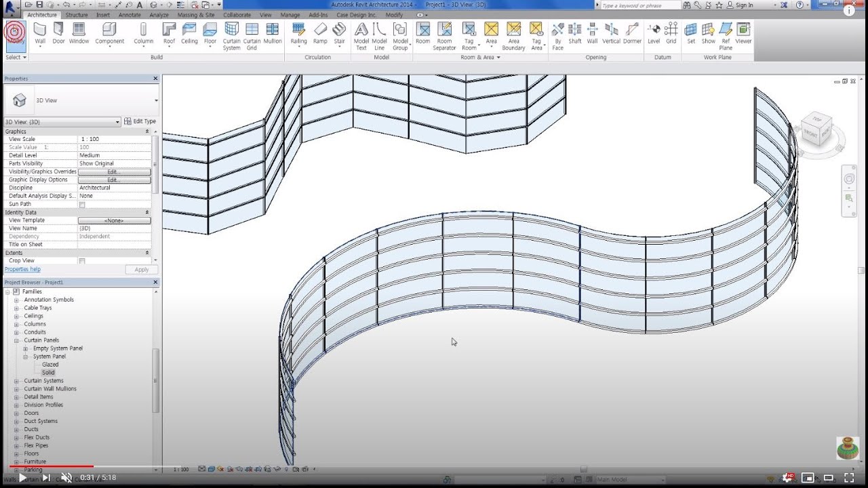Image resolution: width=868 pixels, height=488 pixels.
Task: Select the Curtain Grid tool
Action: [x=252, y=37]
